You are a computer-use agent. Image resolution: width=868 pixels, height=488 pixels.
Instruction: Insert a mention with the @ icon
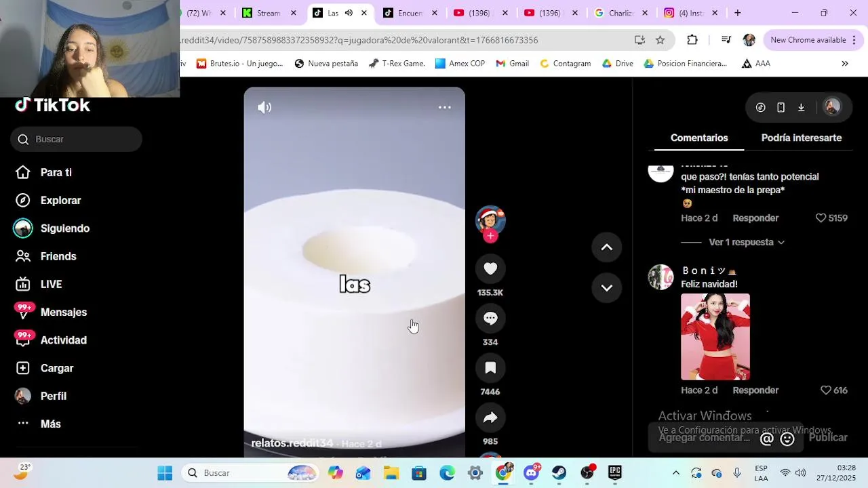(x=767, y=439)
